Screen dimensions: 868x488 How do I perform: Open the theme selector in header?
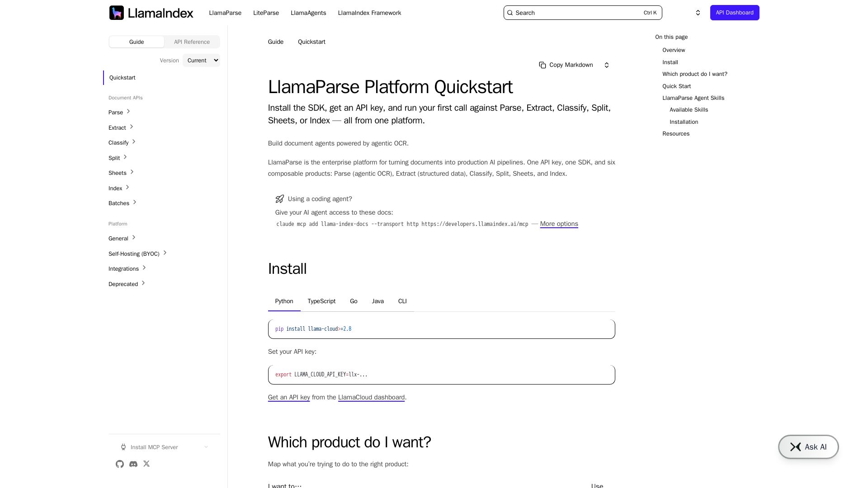click(x=698, y=13)
